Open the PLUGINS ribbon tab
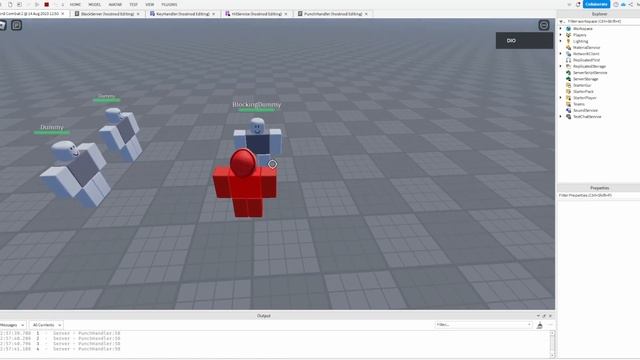The image size is (640, 360). coord(169,4)
